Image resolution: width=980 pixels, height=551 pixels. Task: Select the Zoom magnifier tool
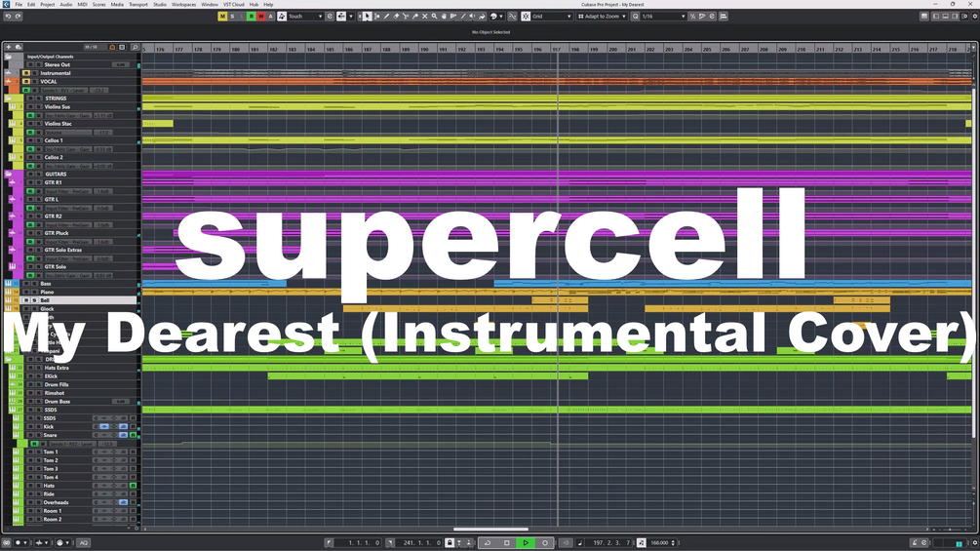point(434,17)
